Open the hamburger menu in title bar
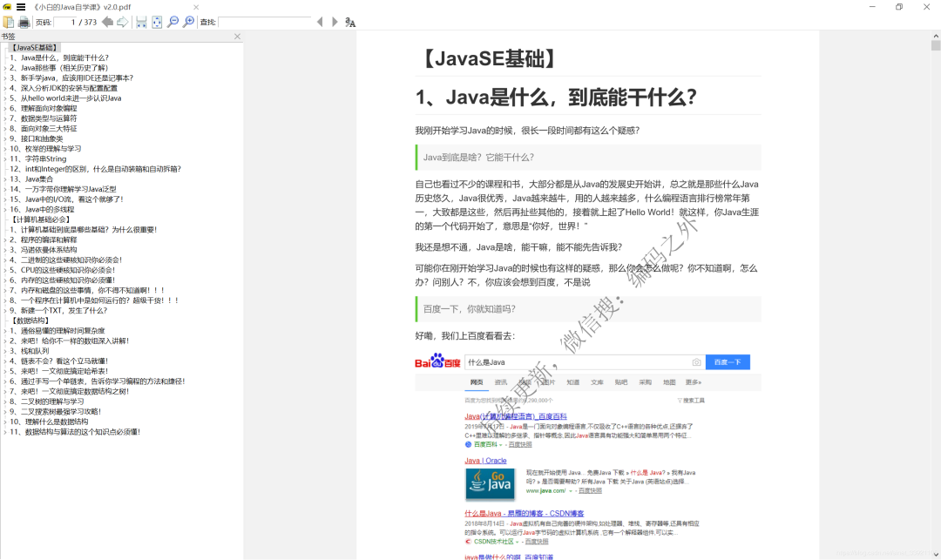Viewport: 941px width, 560px height. (21, 7)
